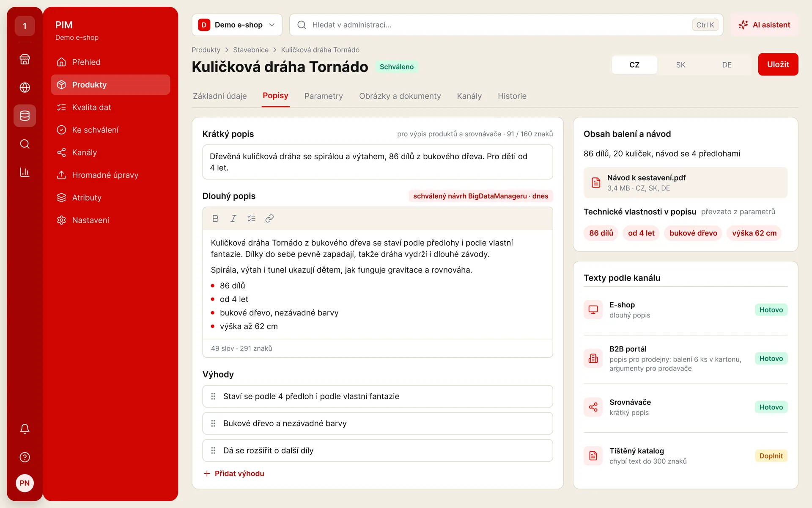Click drag handle of 'Dá se rozšířit' benefit
Viewport: 812px width, 508px height.
[x=213, y=450]
